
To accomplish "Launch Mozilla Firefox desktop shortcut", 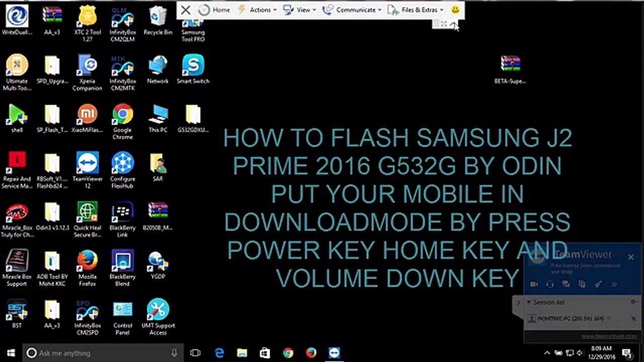I will click(87, 268).
